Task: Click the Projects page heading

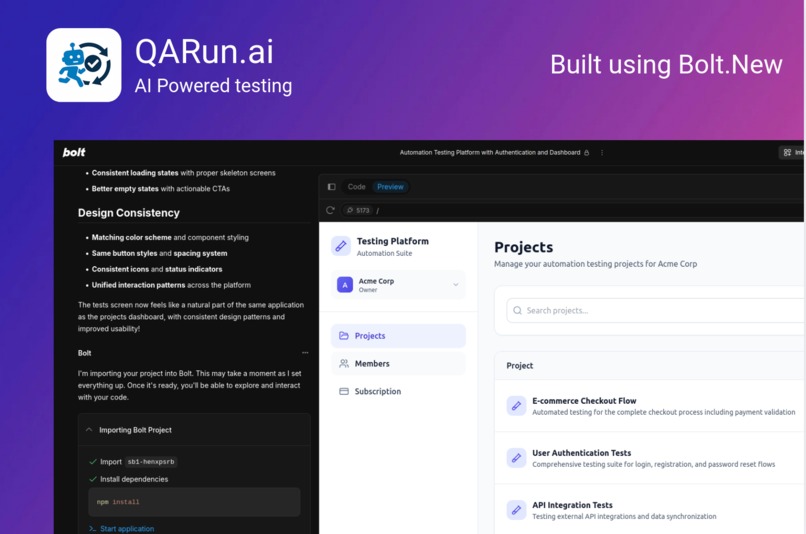Action: point(523,247)
